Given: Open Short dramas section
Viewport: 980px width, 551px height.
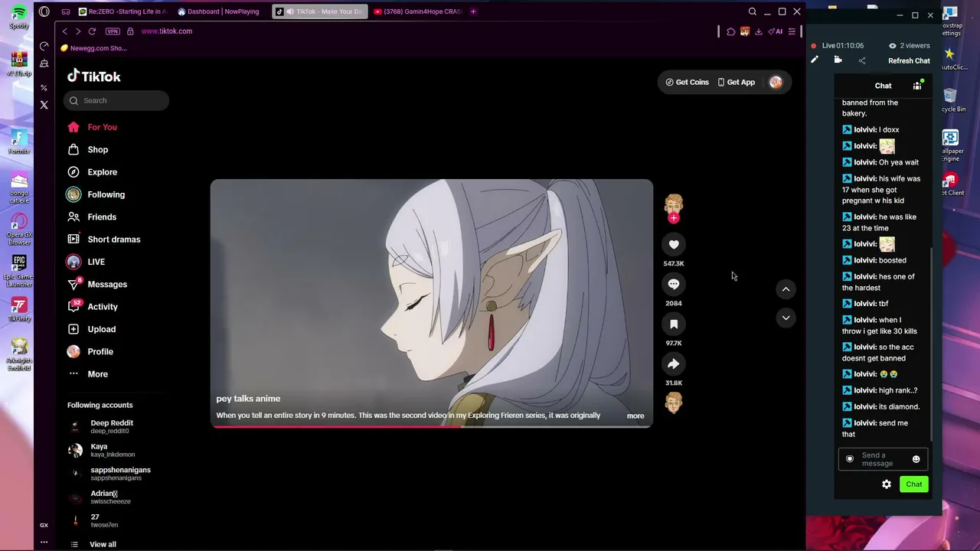Looking at the screenshot, I should coord(113,240).
